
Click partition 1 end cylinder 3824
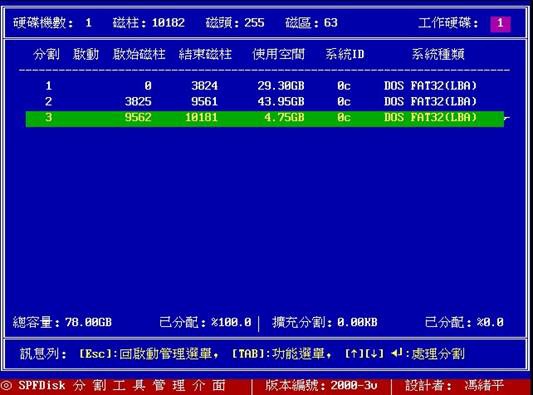pyautogui.click(x=204, y=86)
